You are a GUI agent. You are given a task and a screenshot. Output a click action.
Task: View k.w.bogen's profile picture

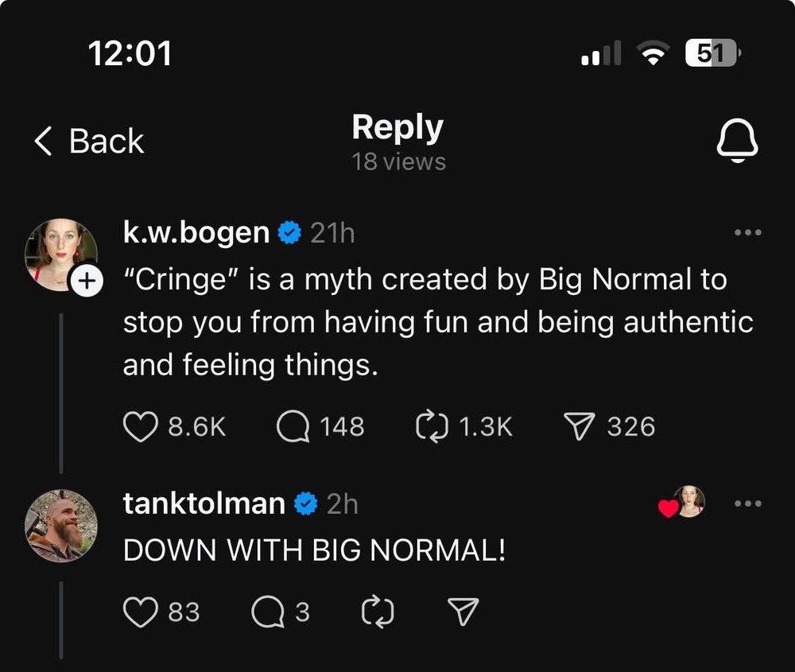[x=60, y=254]
